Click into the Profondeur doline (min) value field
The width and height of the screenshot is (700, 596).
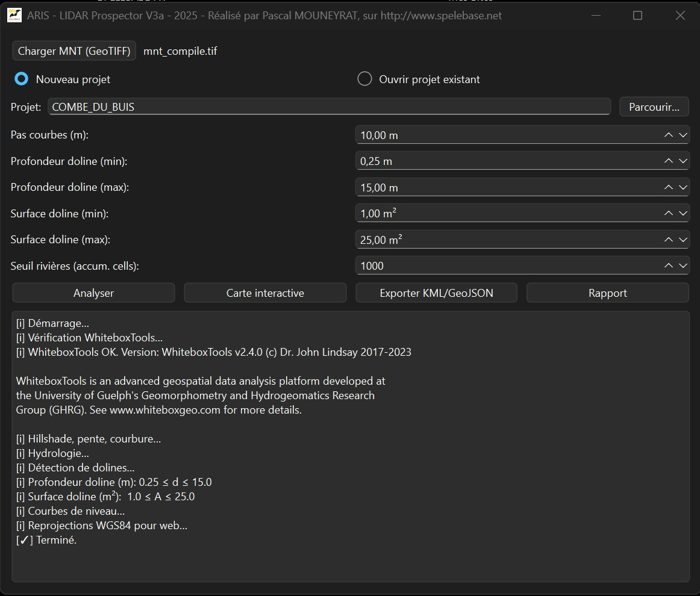(506, 161)
